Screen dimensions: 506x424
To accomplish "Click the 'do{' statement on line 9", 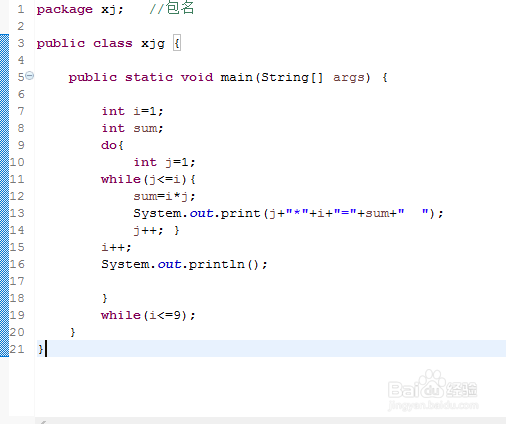I will [112, 145].
